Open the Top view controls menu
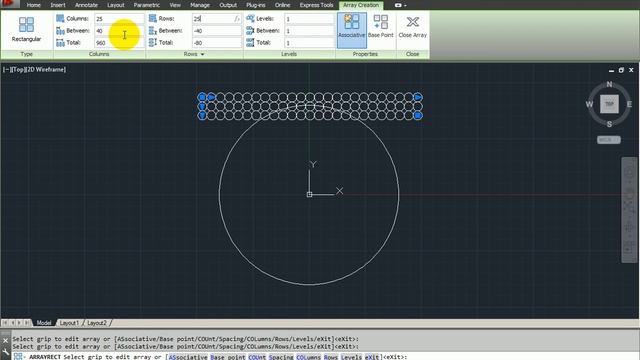Screen dimensions: 640x360 18,70
